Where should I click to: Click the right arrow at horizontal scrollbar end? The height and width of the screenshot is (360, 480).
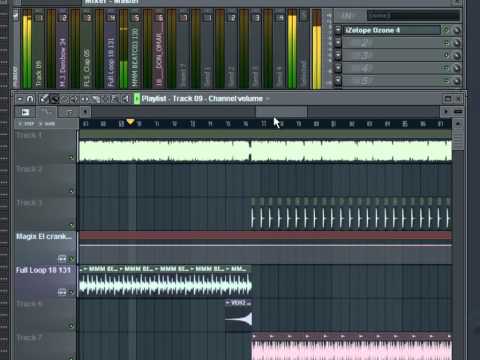click(446, 112)
